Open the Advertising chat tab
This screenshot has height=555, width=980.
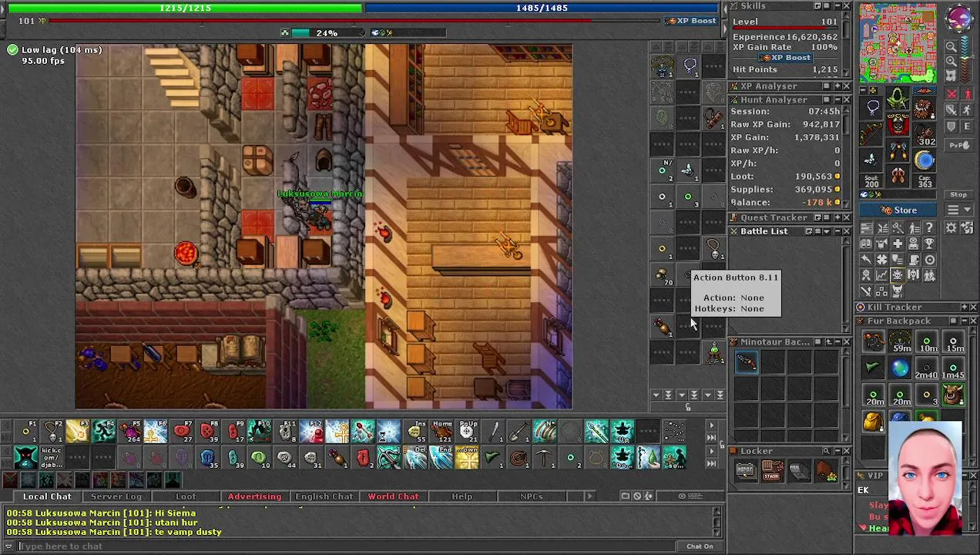(x=254, y=496)
